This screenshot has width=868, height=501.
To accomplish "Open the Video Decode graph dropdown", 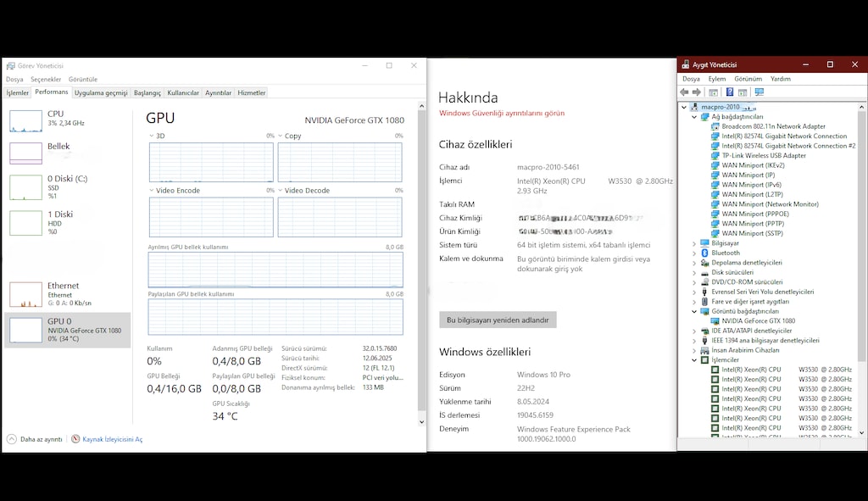I will (x=280, y=191).
